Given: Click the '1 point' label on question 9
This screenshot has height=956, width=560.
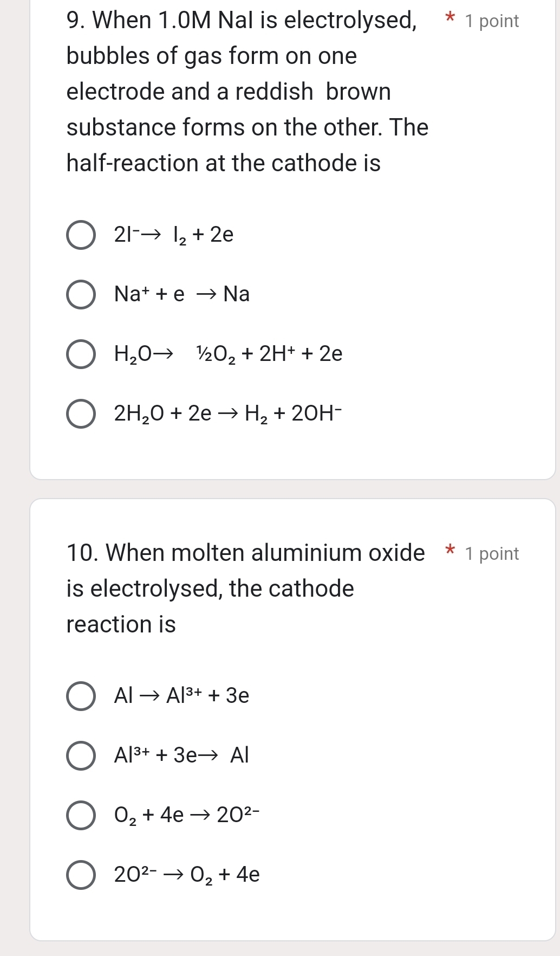Looking at the screenshot, I should [x=492, y=21].
